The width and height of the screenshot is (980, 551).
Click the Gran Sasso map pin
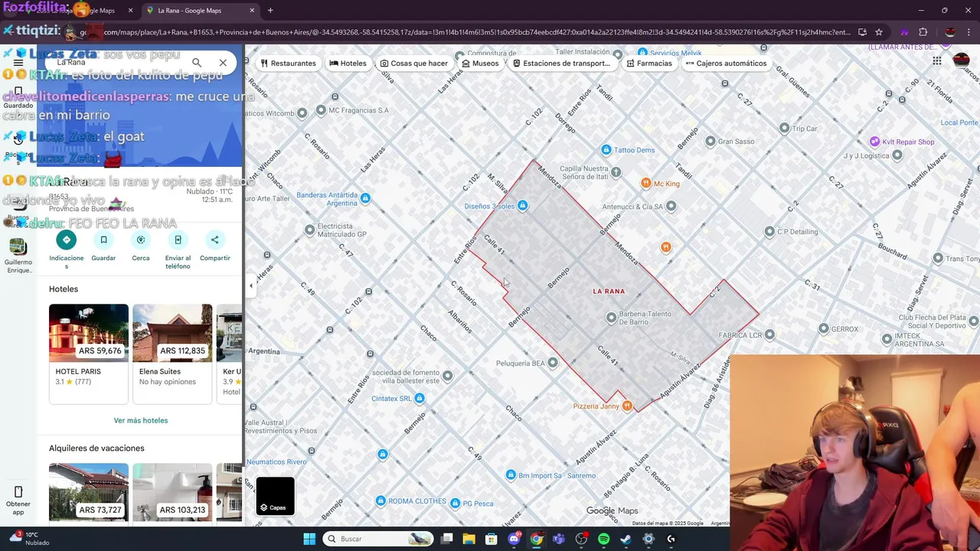coord(710,142)
